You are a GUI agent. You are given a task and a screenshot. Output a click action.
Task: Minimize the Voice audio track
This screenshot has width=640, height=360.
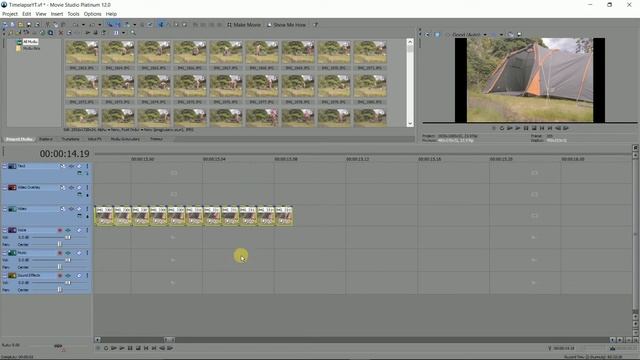pyautogui.click(x=4, y=230)
